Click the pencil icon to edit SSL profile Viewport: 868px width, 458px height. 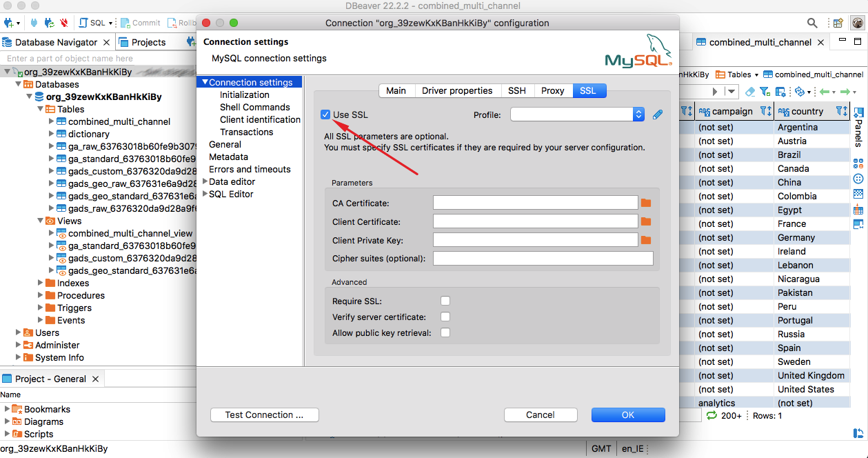tap(657, 114)
